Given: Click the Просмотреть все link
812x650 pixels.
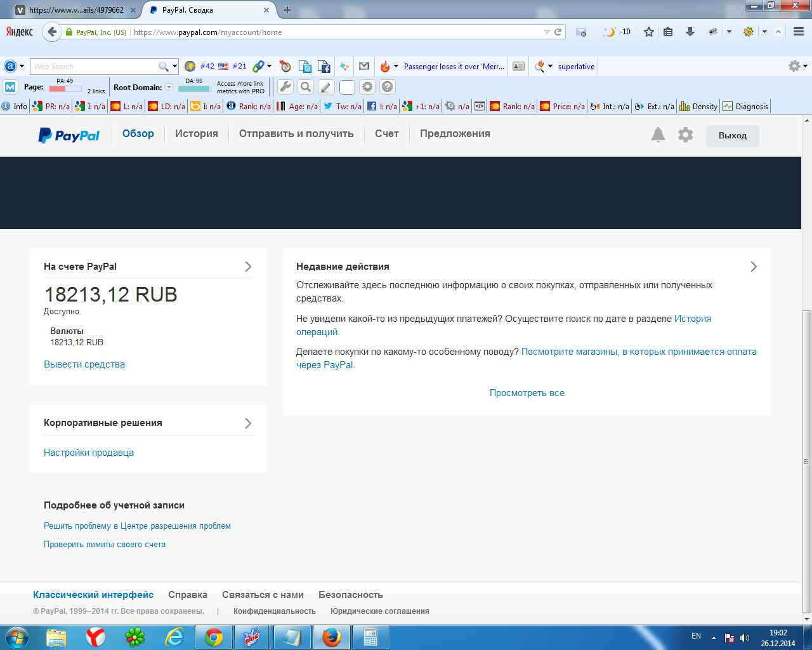Looking at the screenshot, I should point(527,393).
